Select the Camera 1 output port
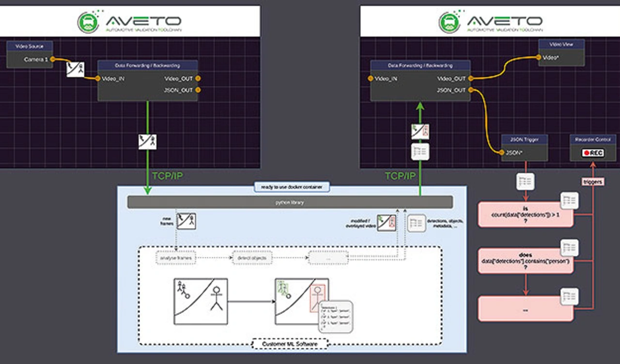The height and width of the screenshot is (364, 620). [51, 60]
